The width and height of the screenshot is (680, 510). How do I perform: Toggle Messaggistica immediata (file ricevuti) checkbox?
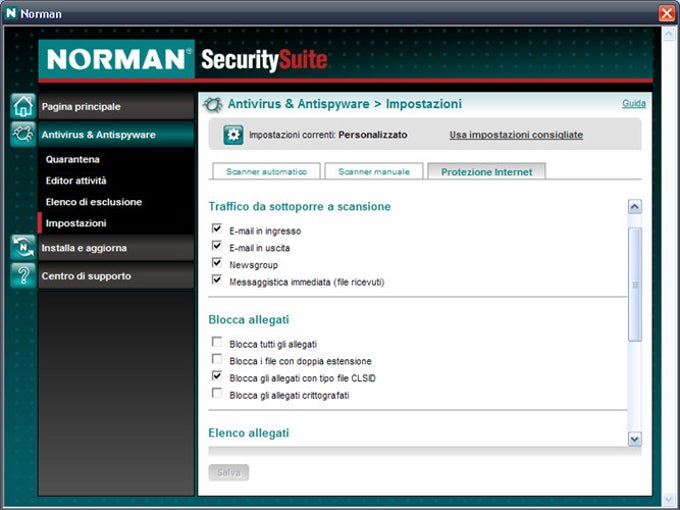click(x=217, y=280)
